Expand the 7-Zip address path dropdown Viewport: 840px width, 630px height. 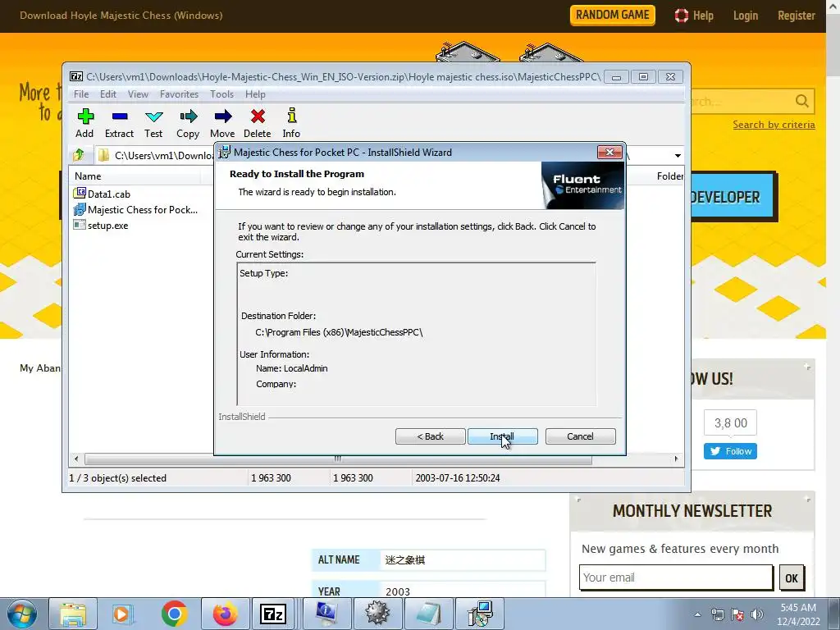[x=678, y=155]
